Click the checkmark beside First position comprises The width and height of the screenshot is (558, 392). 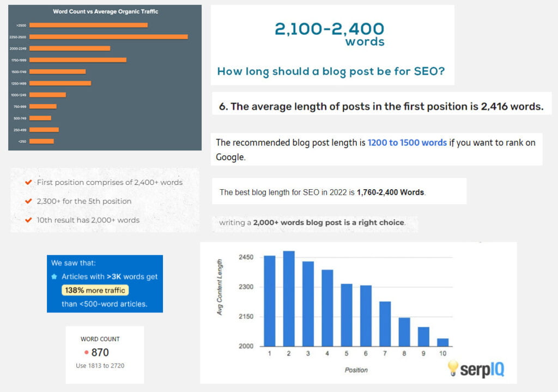(x=28, y=182)
